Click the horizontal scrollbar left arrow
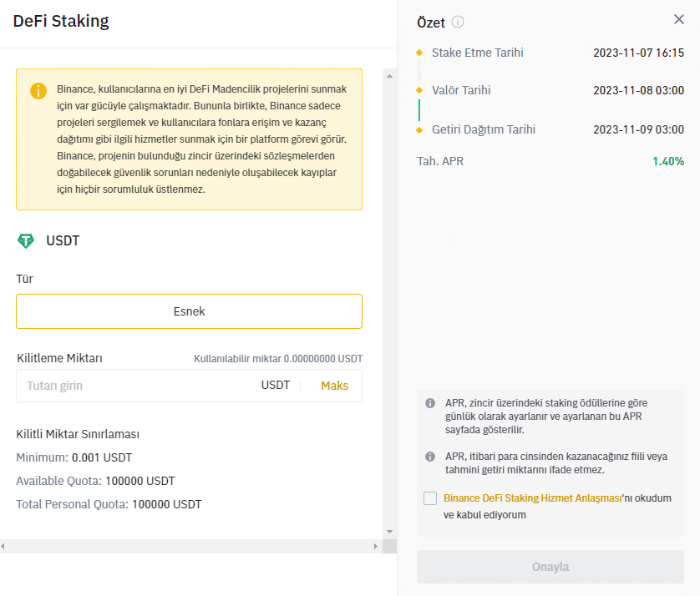Screen dimensions: 700x596 (x=3, y=547)
